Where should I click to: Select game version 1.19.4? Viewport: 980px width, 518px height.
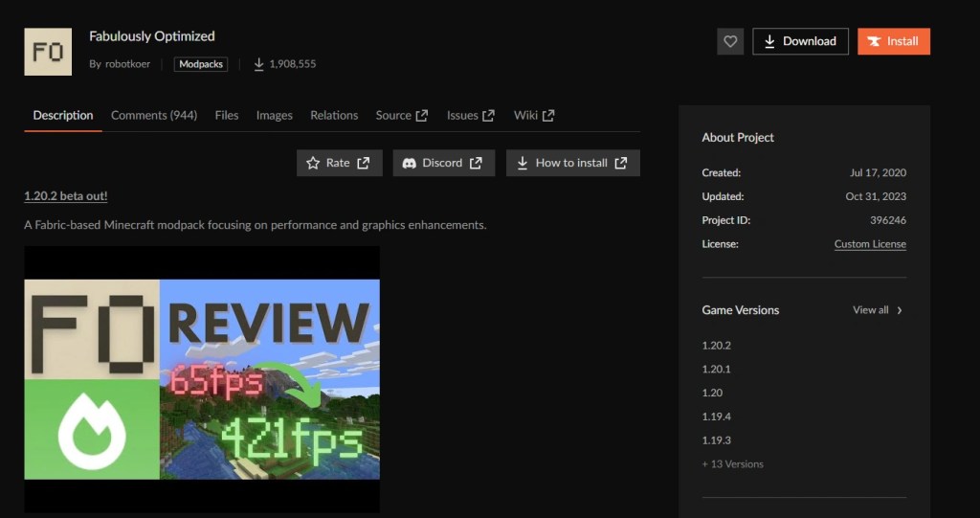(716, 417)
